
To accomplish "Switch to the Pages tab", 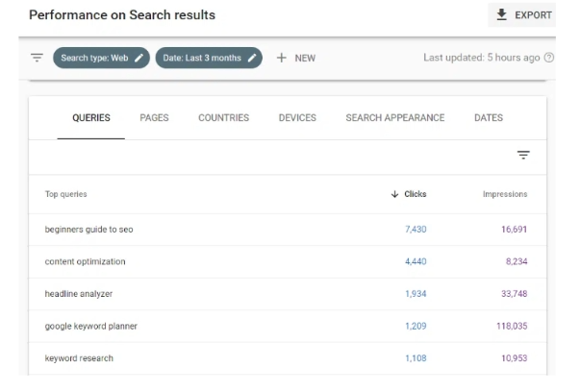I will tap(154, 118).
